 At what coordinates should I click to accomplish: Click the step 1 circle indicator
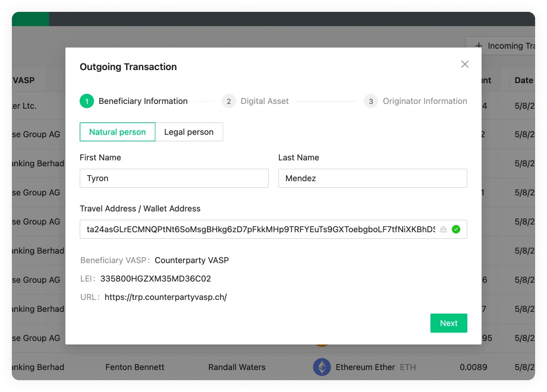tap(87, 101)
